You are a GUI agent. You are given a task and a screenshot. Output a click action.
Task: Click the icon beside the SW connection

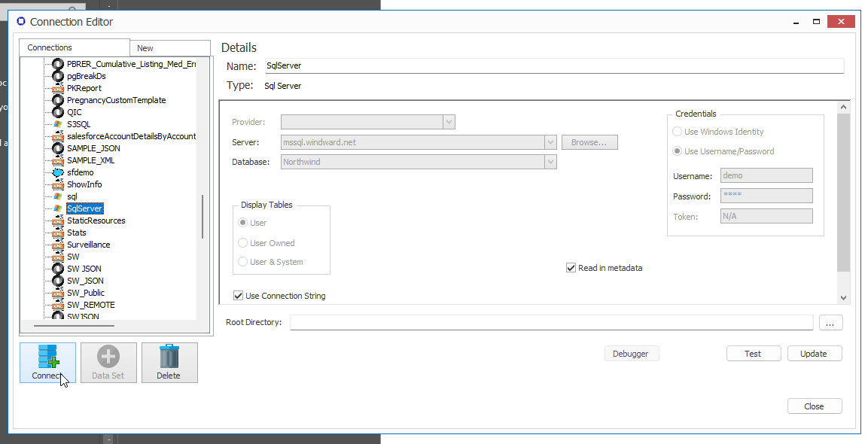pyautogui.click(x=58, y=257)
